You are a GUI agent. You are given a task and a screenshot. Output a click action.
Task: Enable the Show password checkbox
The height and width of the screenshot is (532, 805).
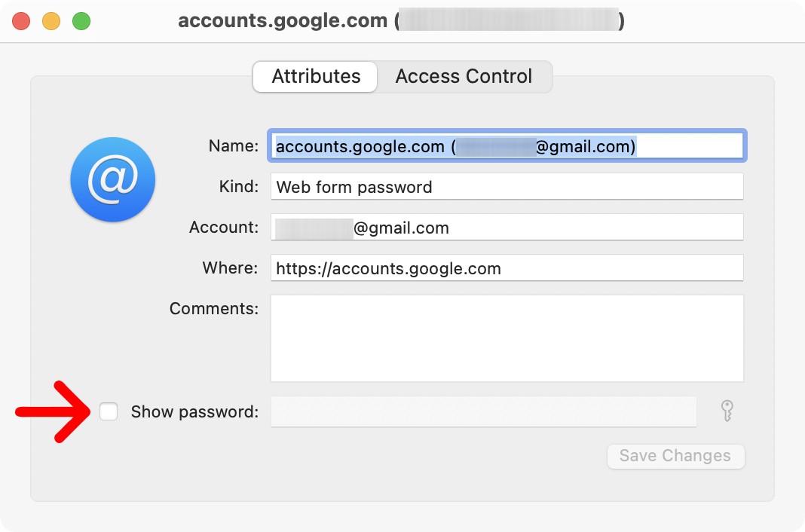tap(109, 411)
